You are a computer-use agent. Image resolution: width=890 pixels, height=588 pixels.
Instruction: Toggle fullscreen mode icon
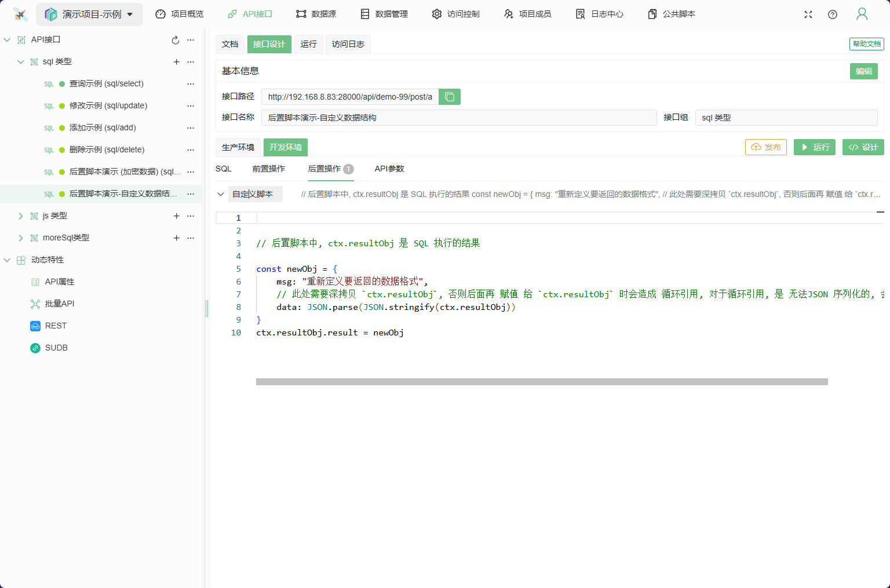pyautogui.click(x=808, y=14)
